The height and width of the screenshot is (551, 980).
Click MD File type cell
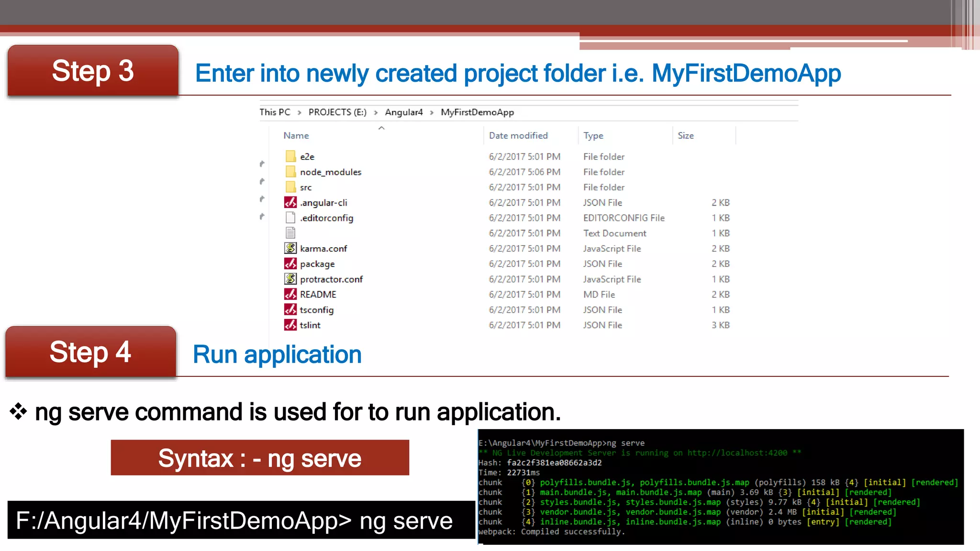click(x=599, y=294)
